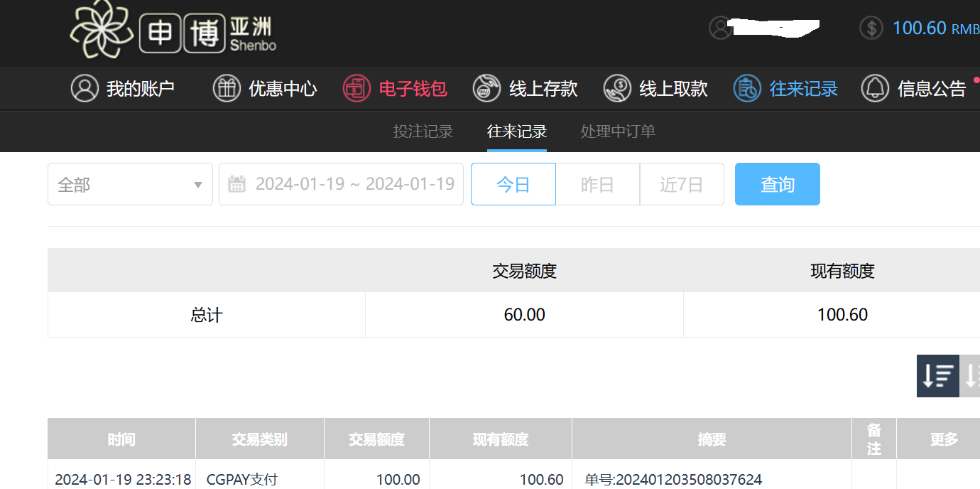Click the user profile avatar icon
This screenshot has width=980, height=489.
pyautogui.click(x=720, y=28)
